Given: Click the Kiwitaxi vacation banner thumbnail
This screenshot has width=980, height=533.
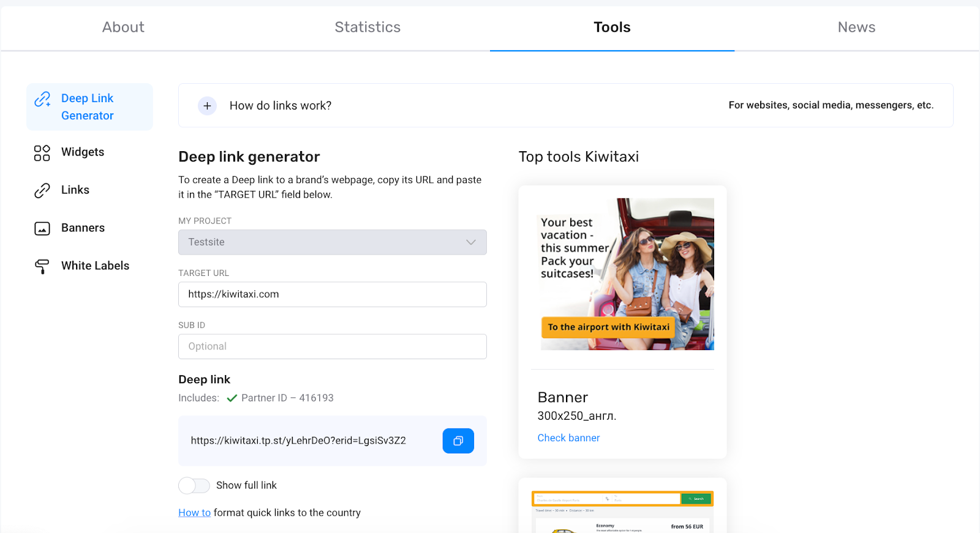Looking at the screenshot, I should coord(627,274).
